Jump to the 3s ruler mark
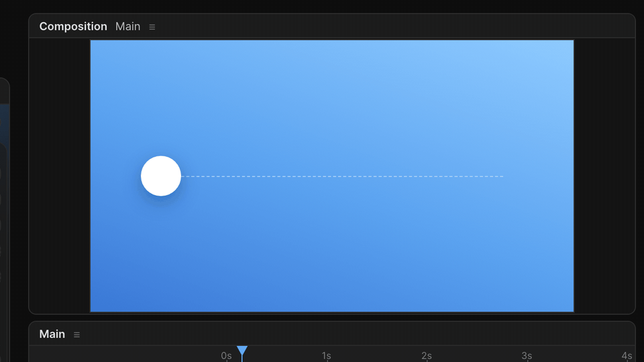This screenshot has width=644, height=362. click(x=527, y=356)
